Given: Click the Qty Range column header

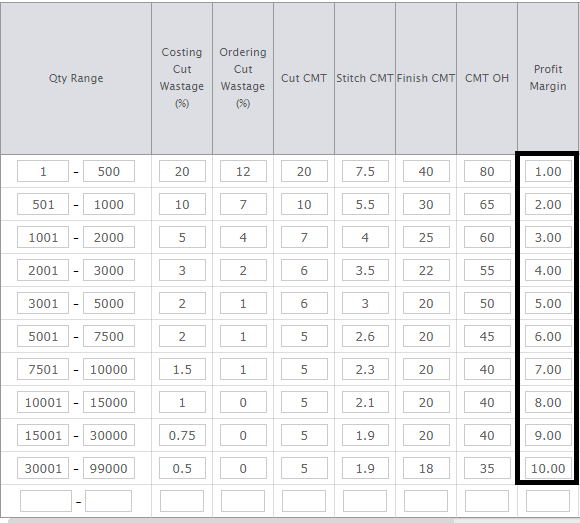Looking at the screenshot, I should 76,78.
